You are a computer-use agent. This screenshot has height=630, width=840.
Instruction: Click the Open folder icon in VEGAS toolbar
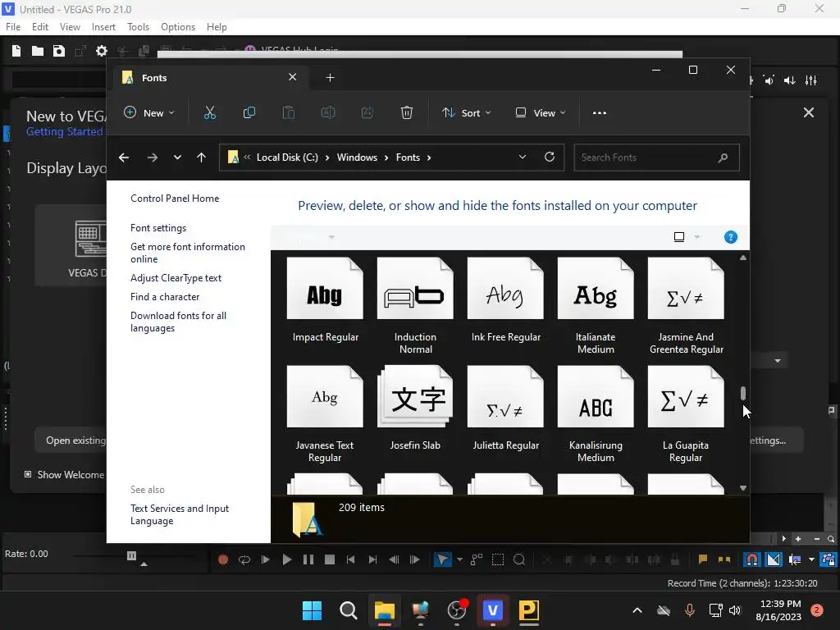(x=38, y=51)
